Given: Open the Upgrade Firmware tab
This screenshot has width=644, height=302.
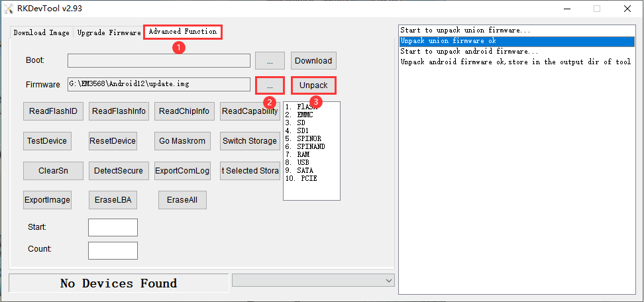Looking at the screenshot, I should tap(109, 32).
